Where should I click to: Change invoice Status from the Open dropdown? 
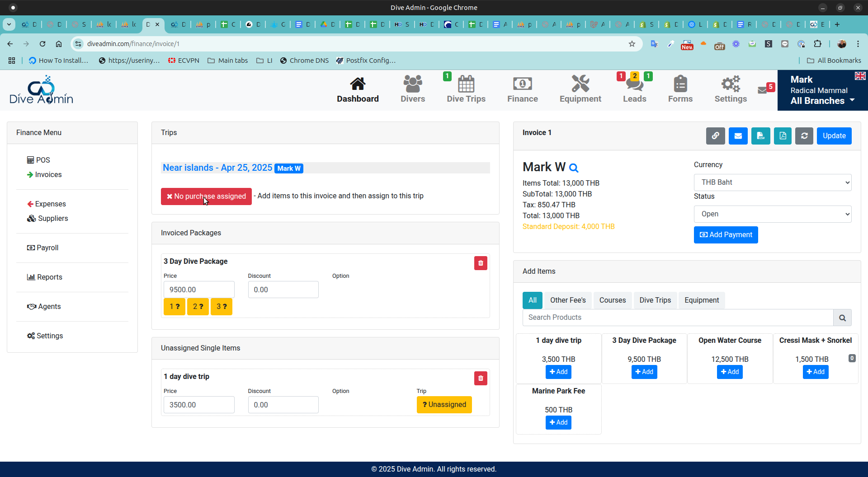coord(772,214)
